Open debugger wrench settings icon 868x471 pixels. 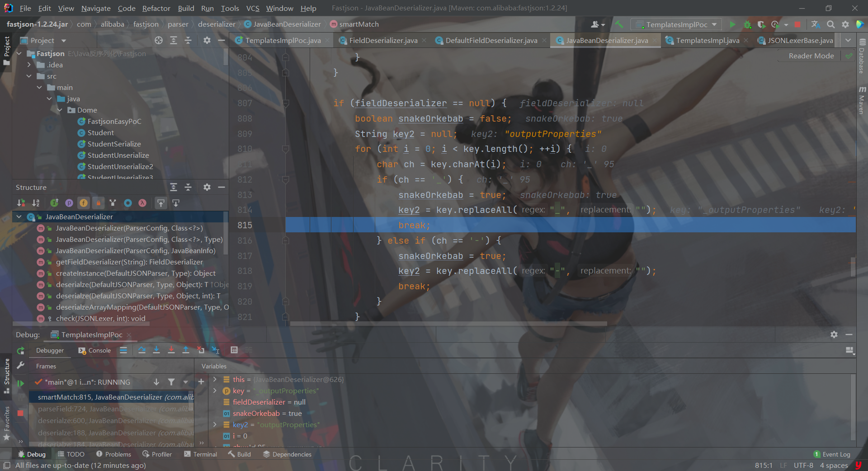pyautogui.click(x=20, y=365)
